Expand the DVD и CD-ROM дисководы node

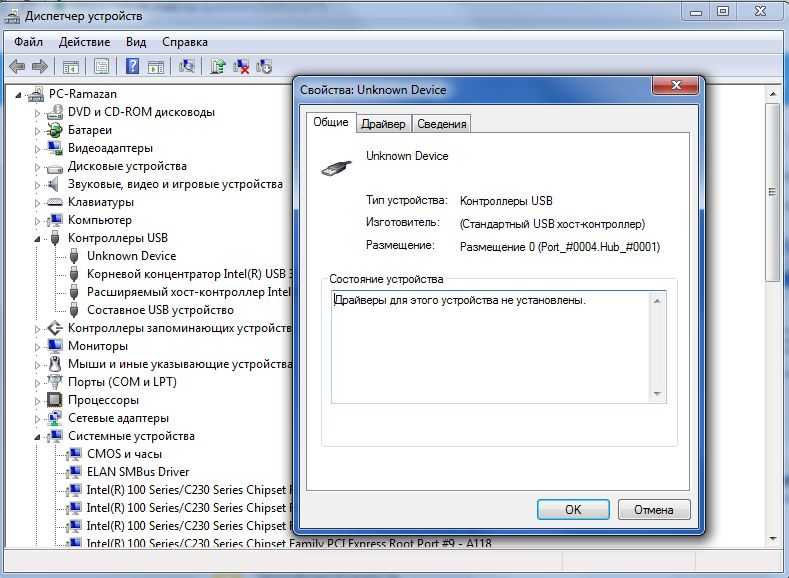pyautogui.click(x=37, y=113)
